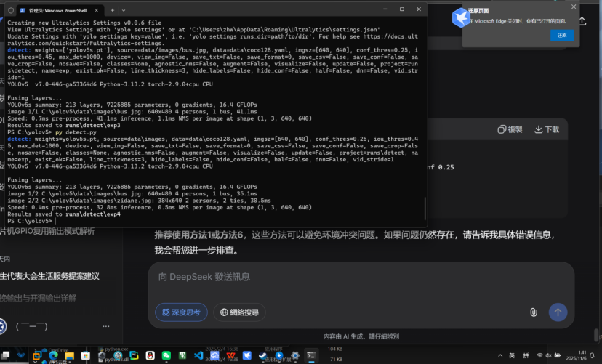
Task: Open the notification bell in taskbar
Action: point(593,355)
